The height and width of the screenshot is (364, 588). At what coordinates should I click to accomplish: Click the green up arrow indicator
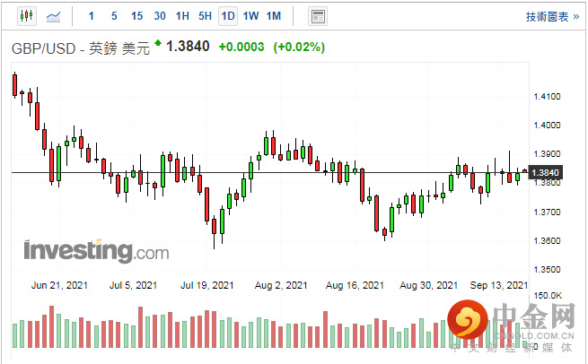coord(158,43)
